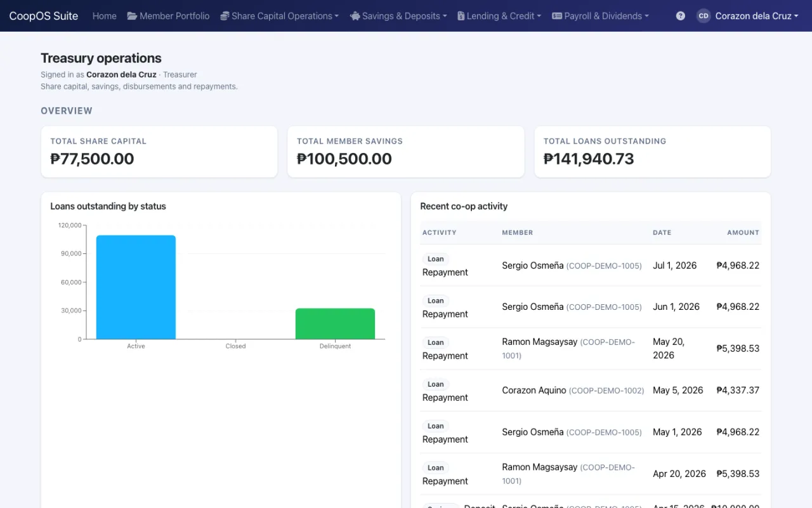Go to CoopOS Suite home brand
The height and width of the screenshot is (508, 812).
click(x=44, y=16)
